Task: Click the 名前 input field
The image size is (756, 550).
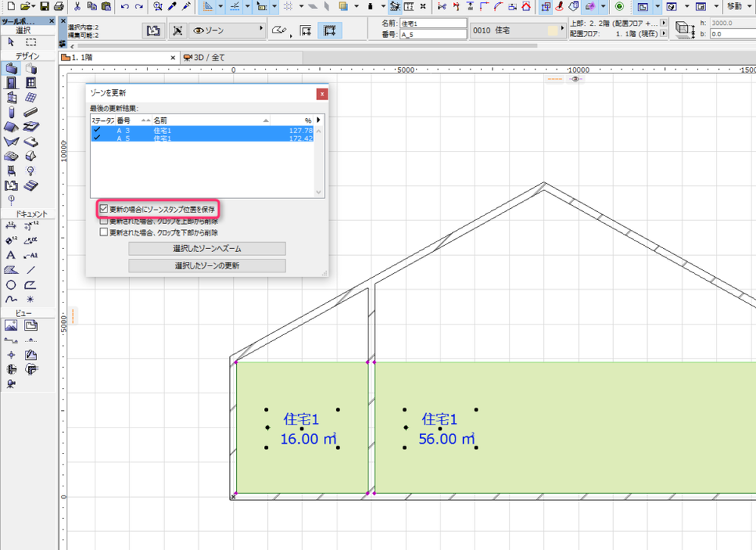Action: click(433, 23)
